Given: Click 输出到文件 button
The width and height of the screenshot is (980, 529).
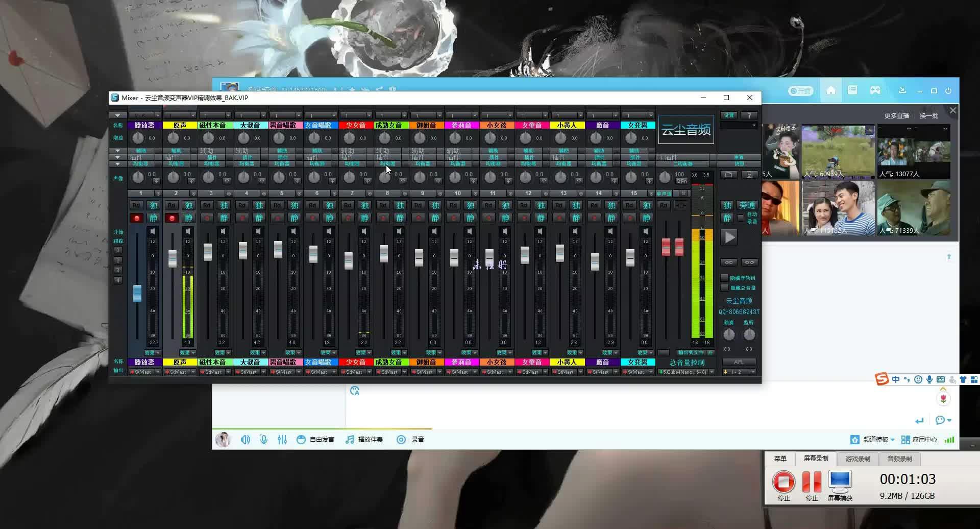Looking at the screenshot, I should (x=691, y=353).
